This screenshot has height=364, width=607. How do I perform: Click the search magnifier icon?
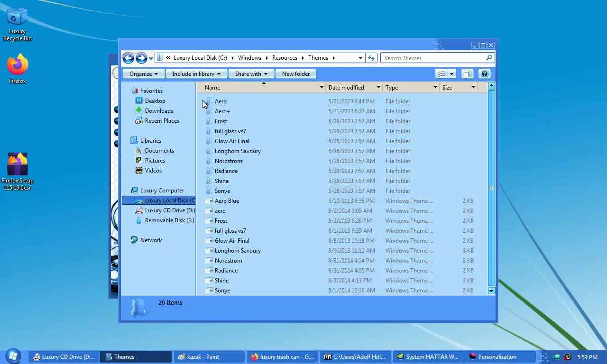click(x=489, y=58)
